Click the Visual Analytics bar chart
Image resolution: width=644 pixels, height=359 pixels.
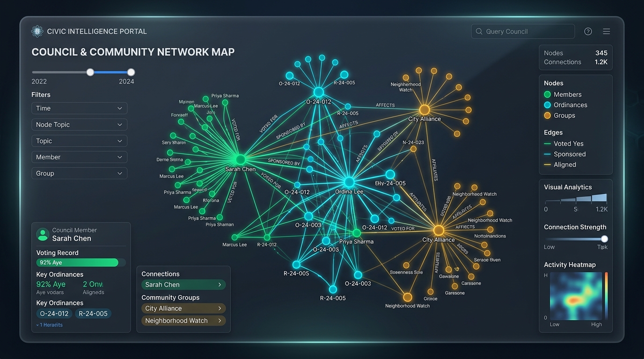[576, 198]
